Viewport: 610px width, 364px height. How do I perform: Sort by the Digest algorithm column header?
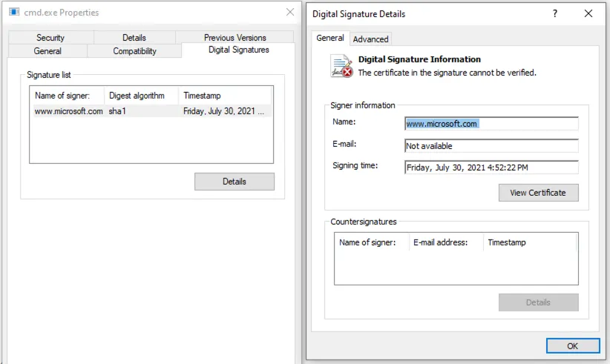click(141, 96)
